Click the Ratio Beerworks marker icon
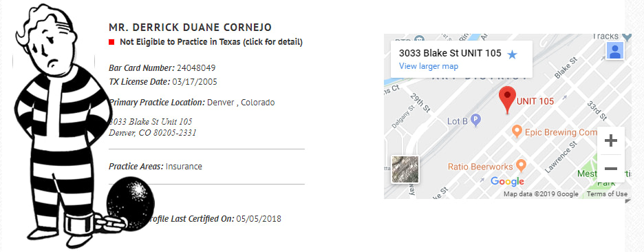This screenshot has width=644, height=252. [522, 166]
